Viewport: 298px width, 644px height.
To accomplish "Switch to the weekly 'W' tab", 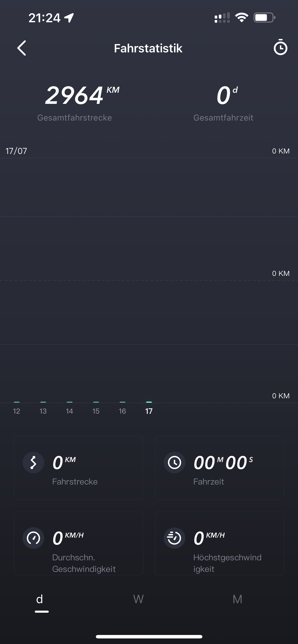I will pyautogui.click(x=138, y=599).
